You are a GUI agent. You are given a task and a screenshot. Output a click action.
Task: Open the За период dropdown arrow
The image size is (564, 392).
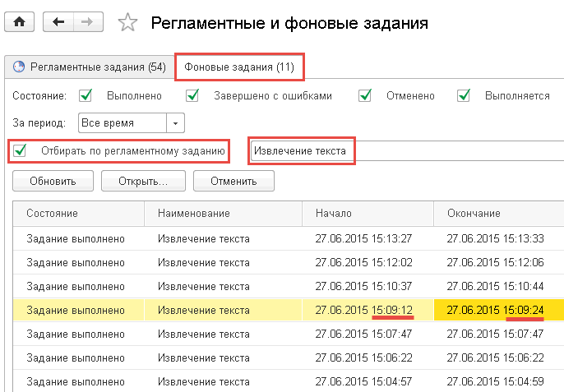(x=176, y=123)
